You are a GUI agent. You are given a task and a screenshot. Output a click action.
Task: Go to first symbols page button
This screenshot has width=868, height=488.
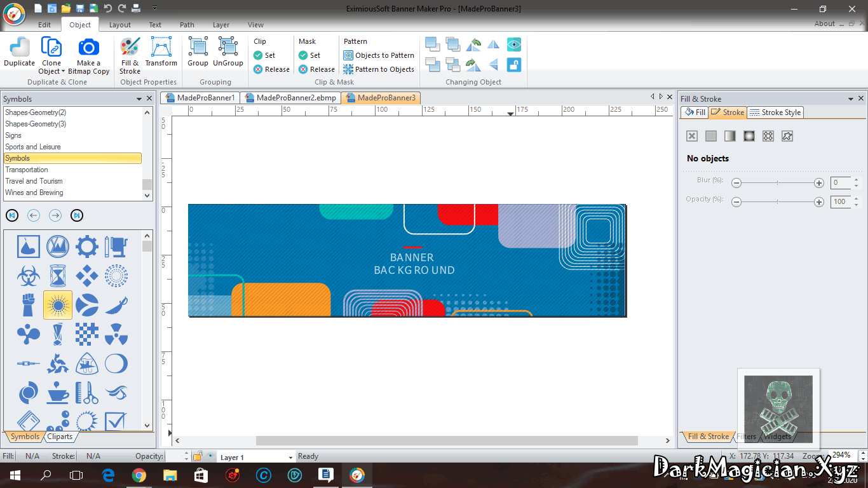pos(12,215)
